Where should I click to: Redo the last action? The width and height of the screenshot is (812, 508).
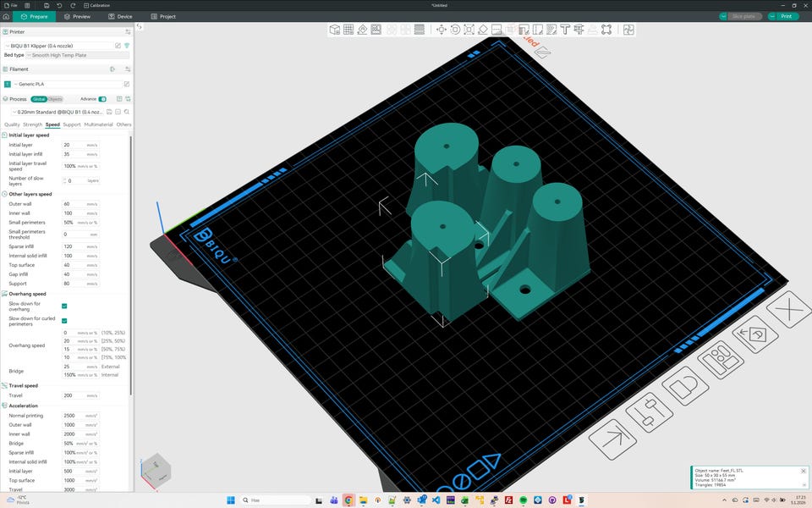click(73, 5)
